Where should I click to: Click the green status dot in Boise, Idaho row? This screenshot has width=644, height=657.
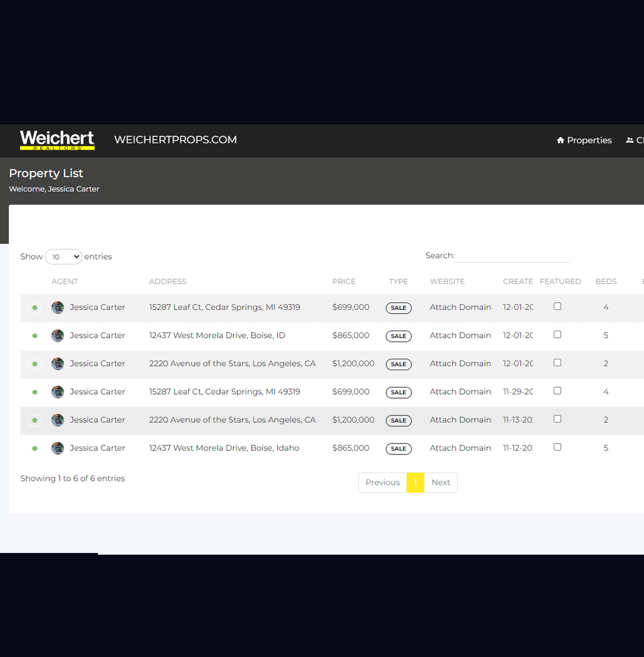tap(35, 448)
